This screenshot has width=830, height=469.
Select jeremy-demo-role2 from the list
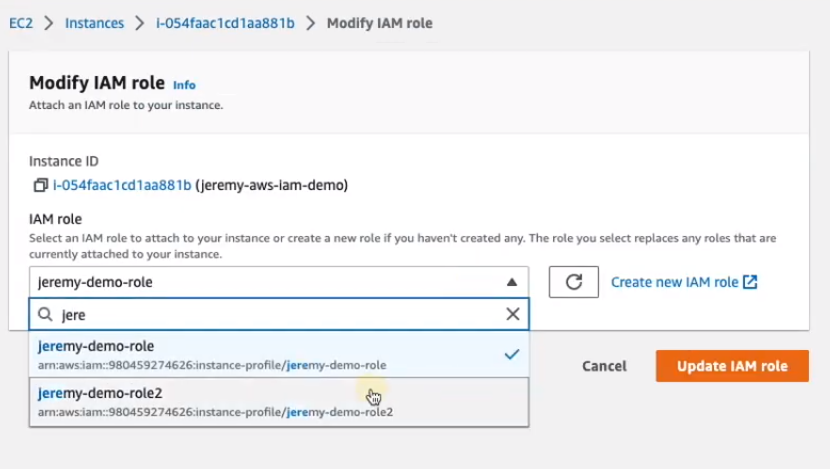coord(279,402)
